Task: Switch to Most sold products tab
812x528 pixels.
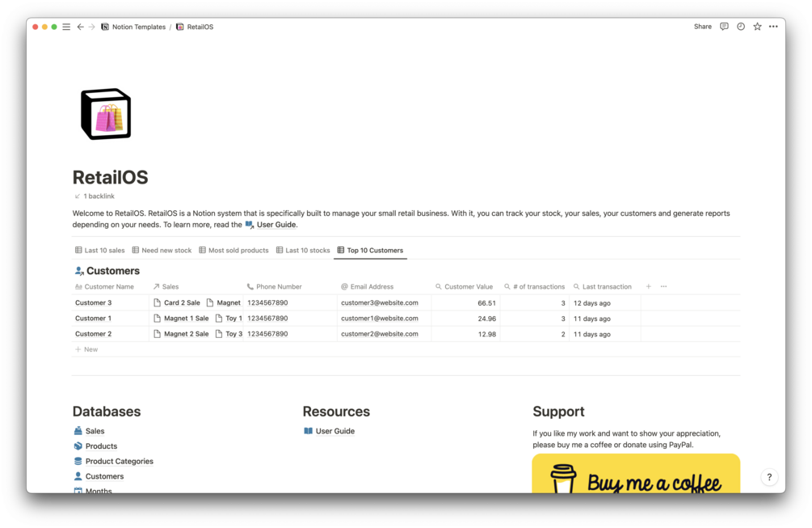Action: click(234, 251)
